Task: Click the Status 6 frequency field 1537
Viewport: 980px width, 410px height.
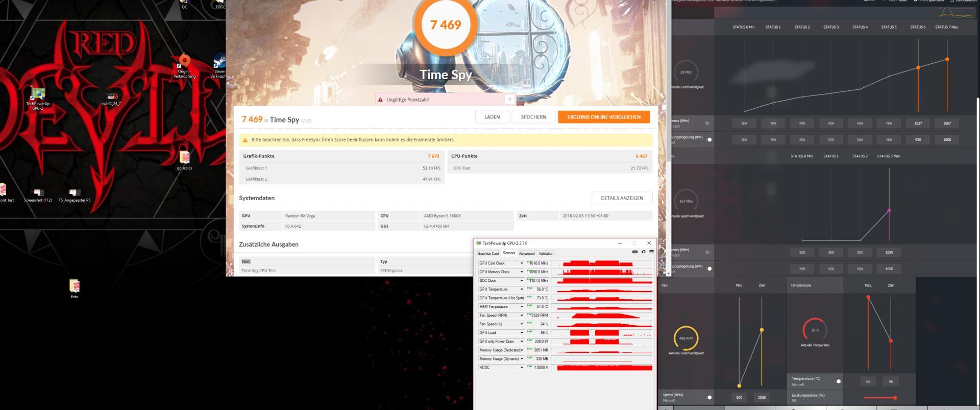Action: point(918,123)
